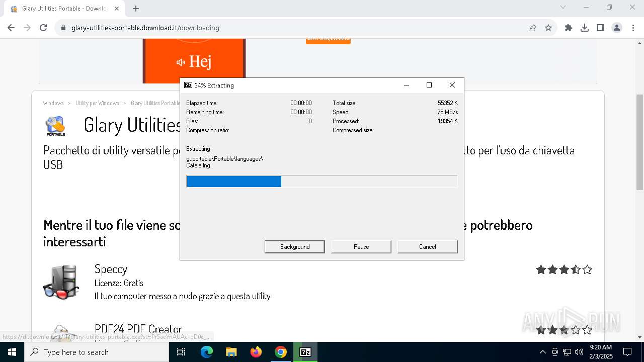
Task: Send extraction to Background
Action: pos(294,246)
